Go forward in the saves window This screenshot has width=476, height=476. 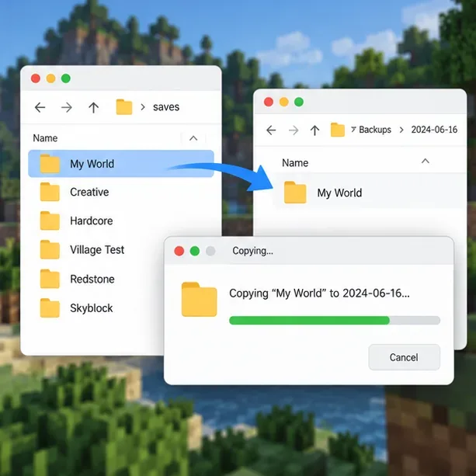pos(67,107)
